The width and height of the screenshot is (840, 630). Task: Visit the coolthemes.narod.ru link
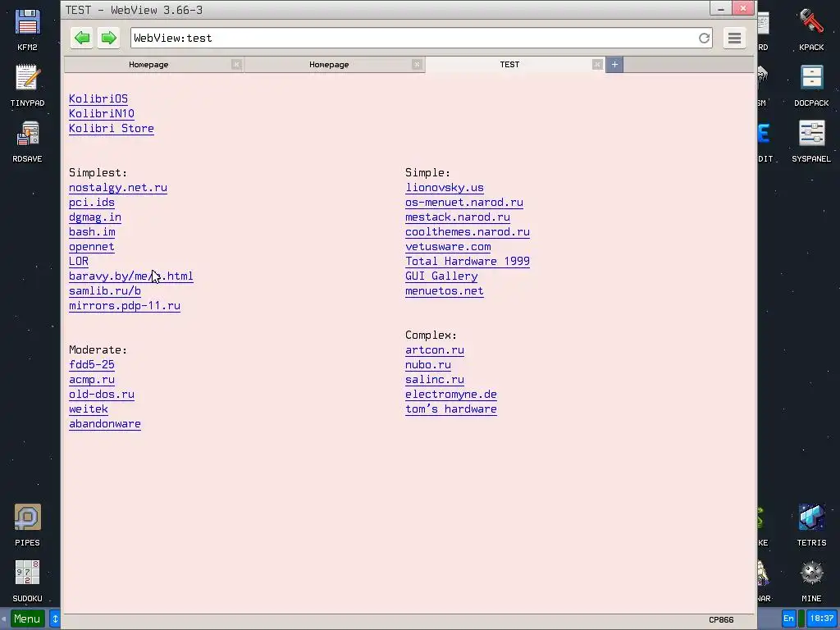(x=467, y=232)
